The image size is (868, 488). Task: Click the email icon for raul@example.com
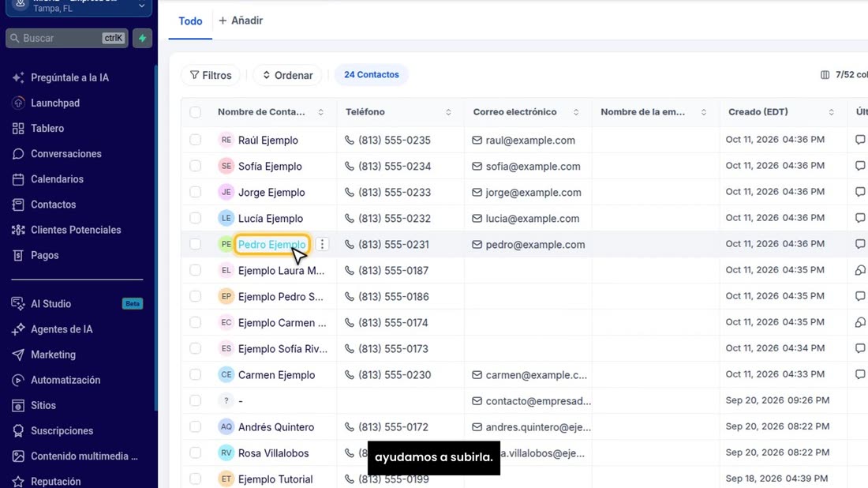point(477,140)
